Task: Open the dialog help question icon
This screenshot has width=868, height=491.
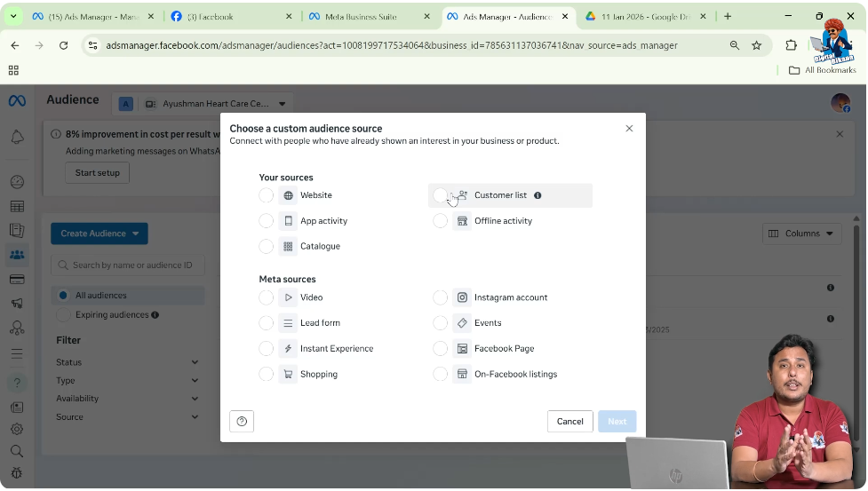Action: (242, 422)
